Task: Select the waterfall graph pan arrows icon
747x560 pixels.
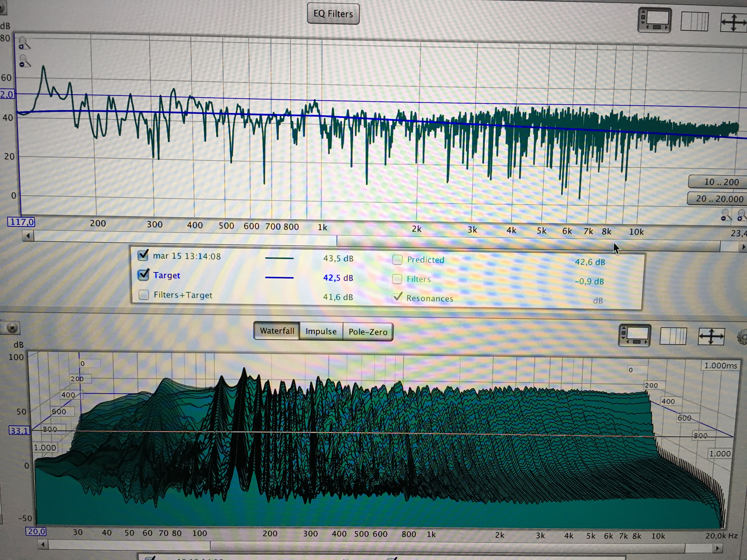Action: point(711,337)
